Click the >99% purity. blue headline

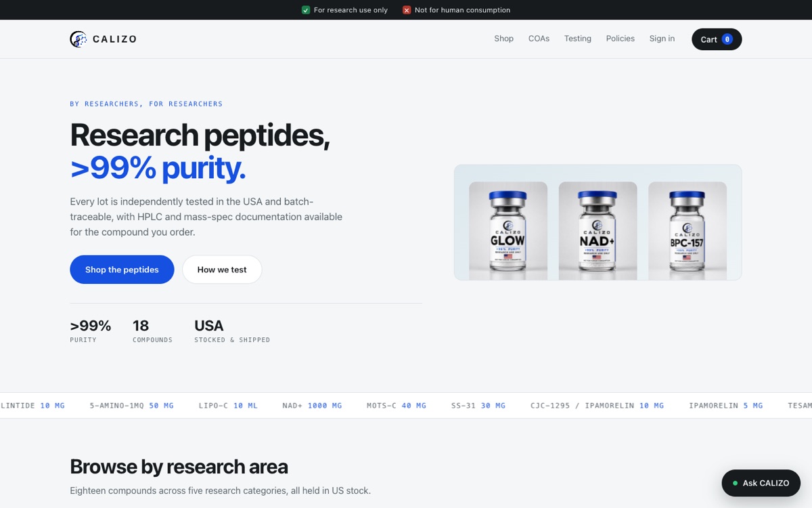158,169
